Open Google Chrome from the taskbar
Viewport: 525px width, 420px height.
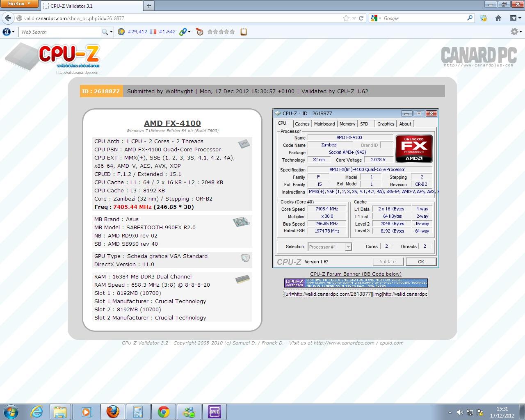click(x=164, y=412)
